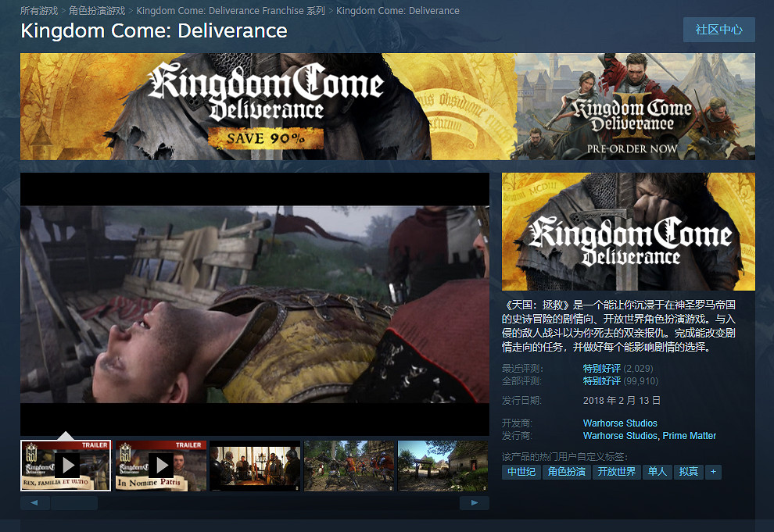View recent reviews 特别好评 link
This screenshot has height=532, width=774.
pos(601,369)
